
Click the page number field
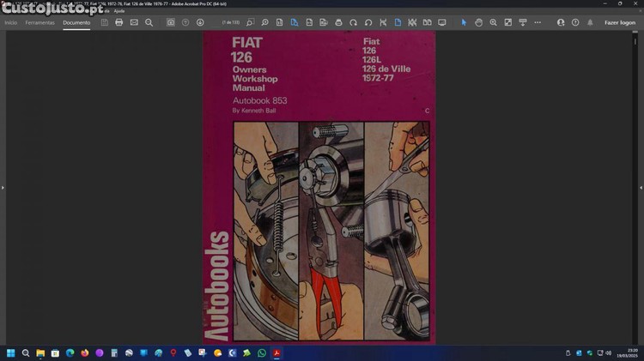click(x=230, y=22)
